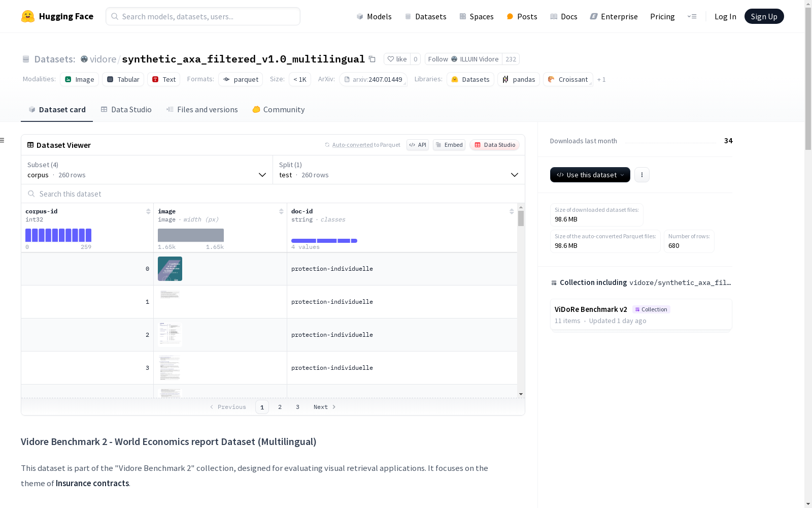Open the more navigation menu icon
812x508 pixels.
[692, 16]
